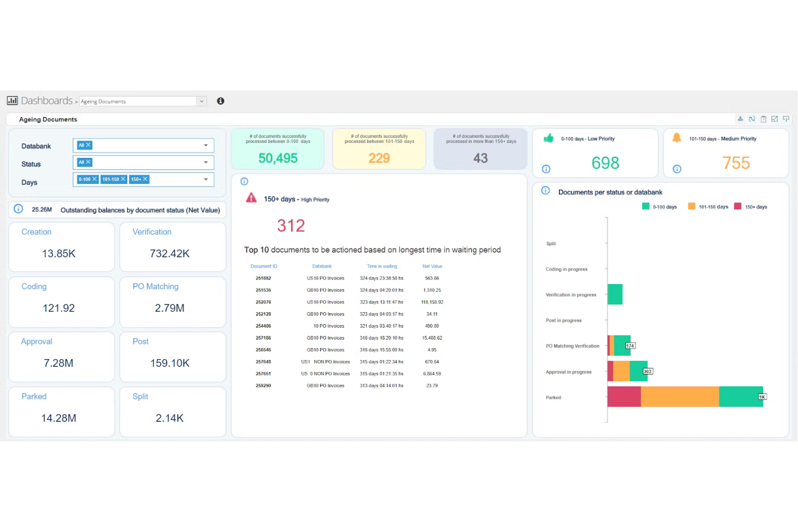Click the Document ID column header

point(264,266)
